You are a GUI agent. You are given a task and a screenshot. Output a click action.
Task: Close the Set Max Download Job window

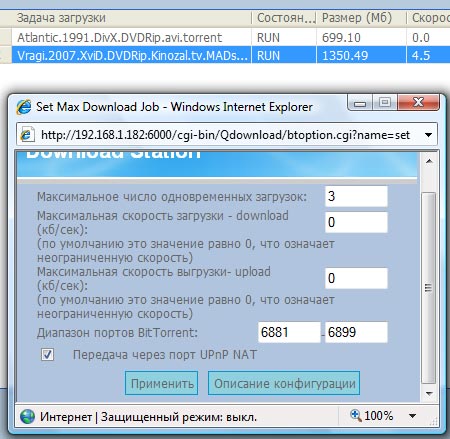(x=419, y=102)
